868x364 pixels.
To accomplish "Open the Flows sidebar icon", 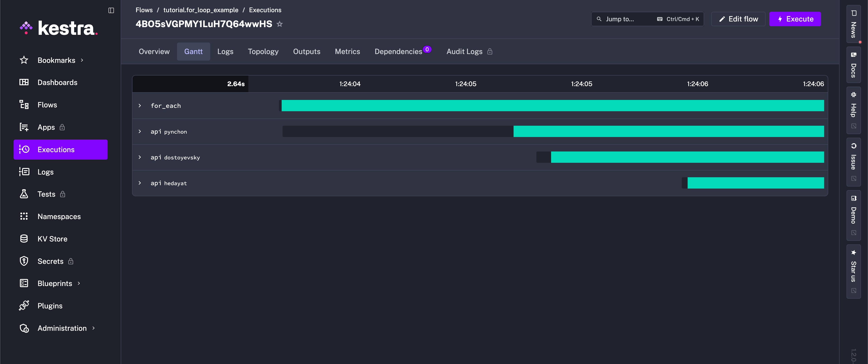I will [x=24, y=105].
